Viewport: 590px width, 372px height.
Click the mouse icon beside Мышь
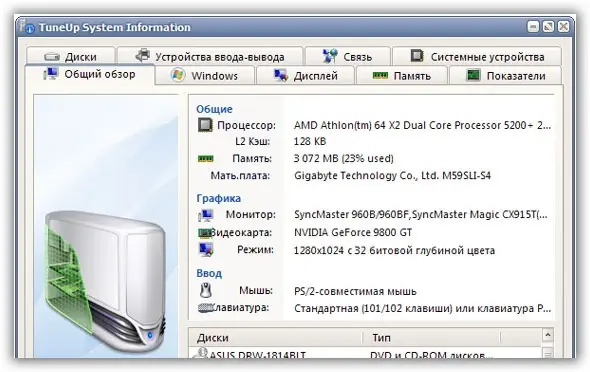(x=205, y=290)
